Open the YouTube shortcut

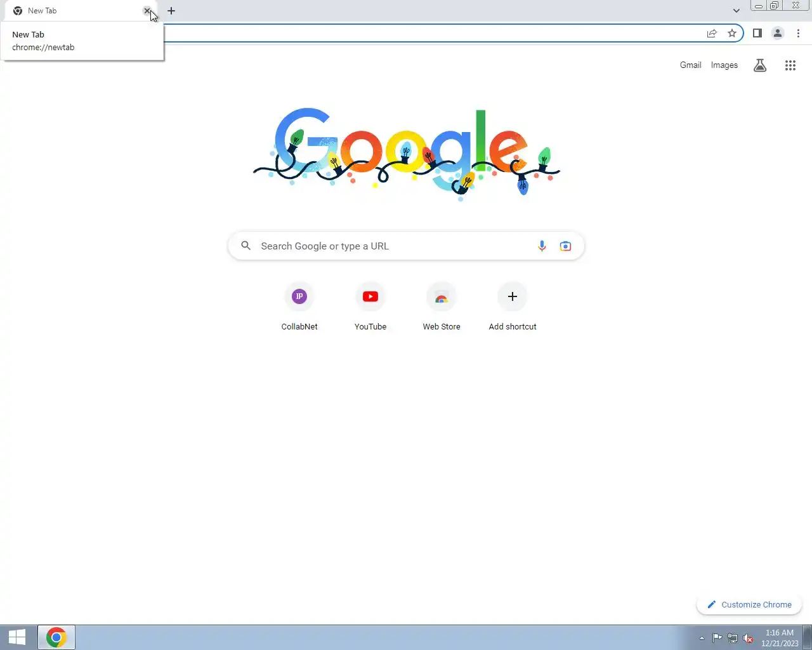point(370,307)
